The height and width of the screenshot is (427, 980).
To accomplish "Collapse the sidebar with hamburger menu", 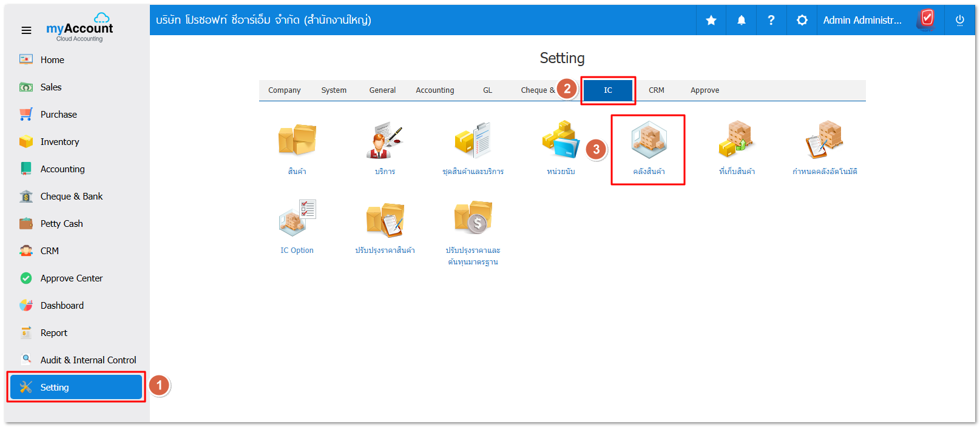I will pyautogui.click(x=26, y=30).
